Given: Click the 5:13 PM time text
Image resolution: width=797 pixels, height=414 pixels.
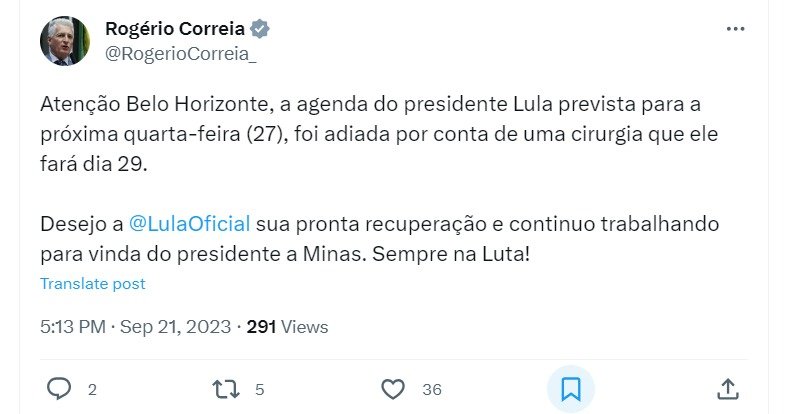Looking at the screenshot, I should pos(71,326).
